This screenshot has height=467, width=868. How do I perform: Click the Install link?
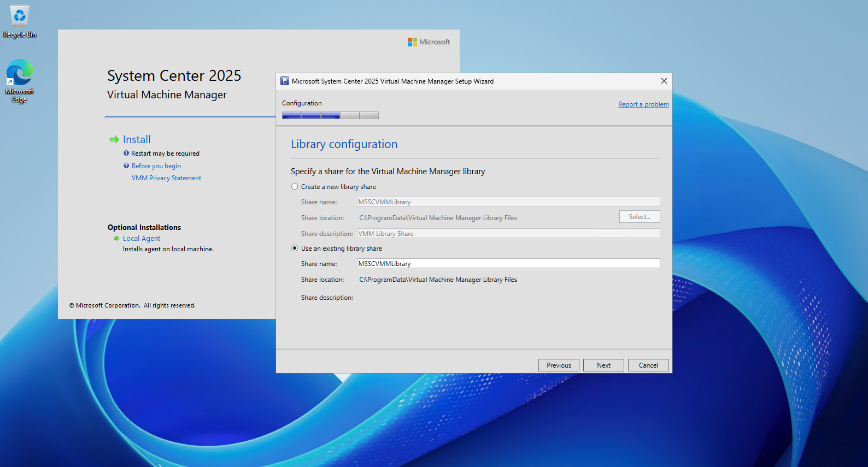137,140
